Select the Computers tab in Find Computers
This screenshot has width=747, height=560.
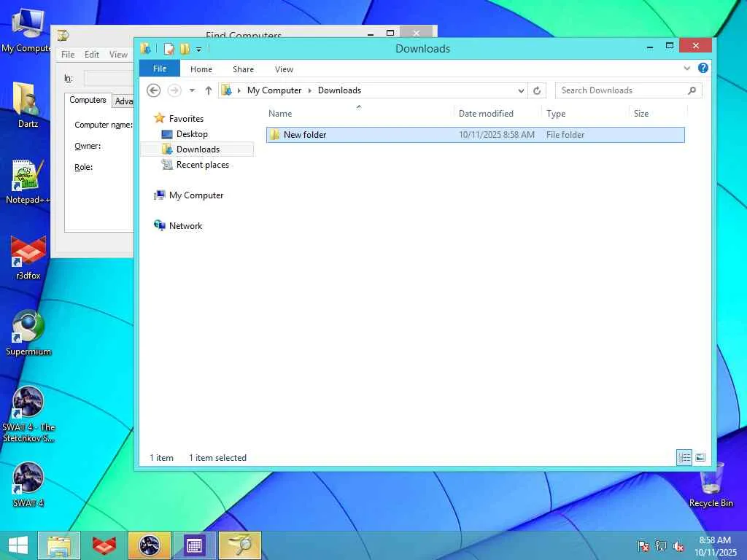coord(88,100)
